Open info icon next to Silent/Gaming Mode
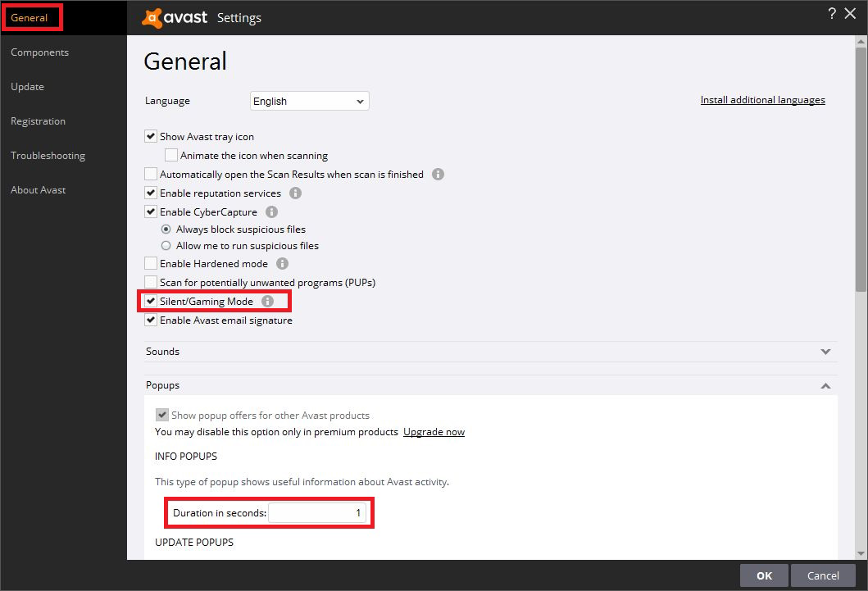 [267, 301]
